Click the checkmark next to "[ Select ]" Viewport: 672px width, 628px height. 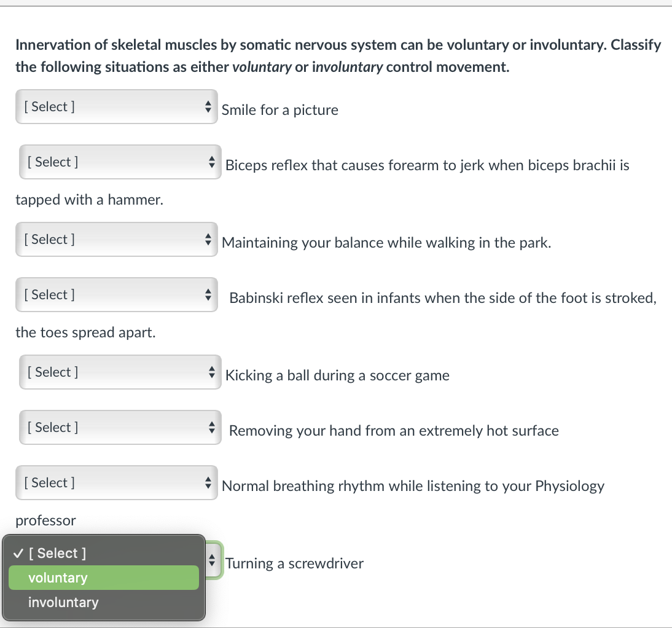[17, 553]
